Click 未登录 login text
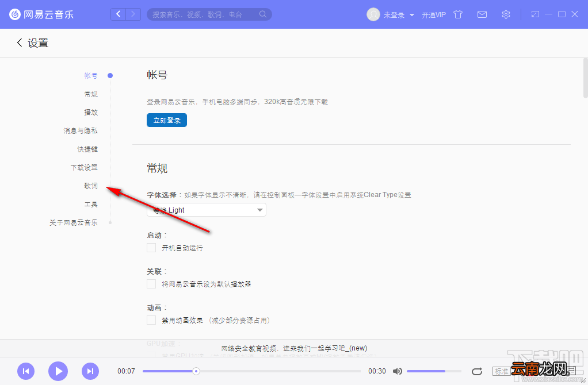Image resolution: width=588 pixels, height=385 pixels. (394, 15)
